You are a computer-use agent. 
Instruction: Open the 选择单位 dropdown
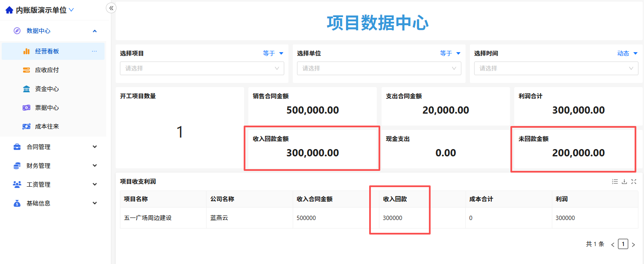[x=379, y=68]
